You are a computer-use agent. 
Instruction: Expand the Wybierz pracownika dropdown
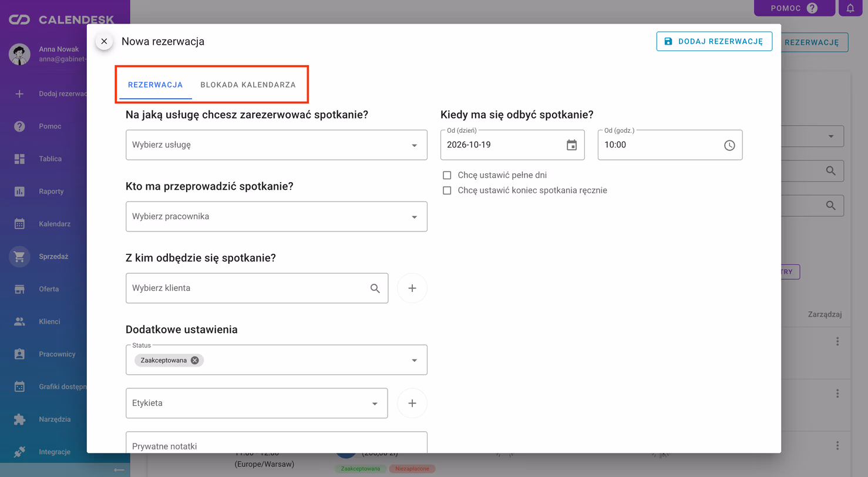277,216
